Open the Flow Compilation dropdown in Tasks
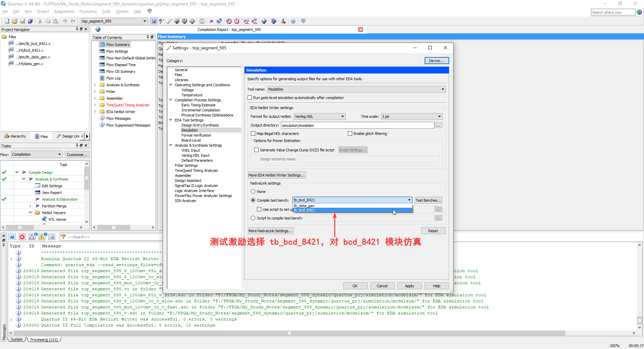 click(37, 154)
